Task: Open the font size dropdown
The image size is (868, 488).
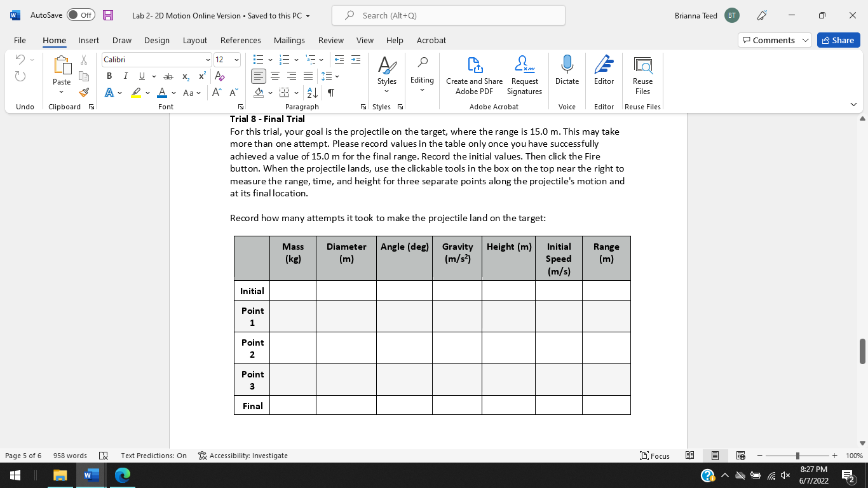Action: point(237,59)
